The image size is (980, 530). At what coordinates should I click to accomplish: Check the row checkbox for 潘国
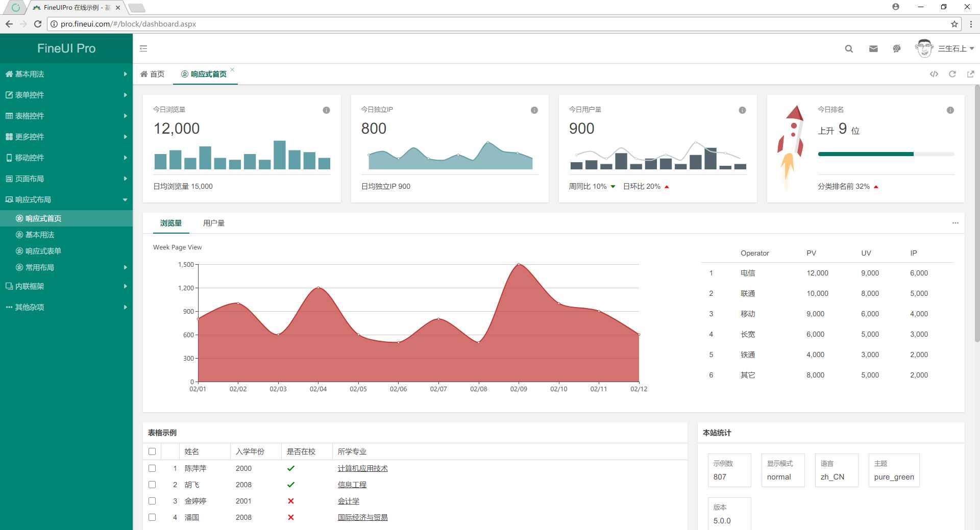point(152,517)
